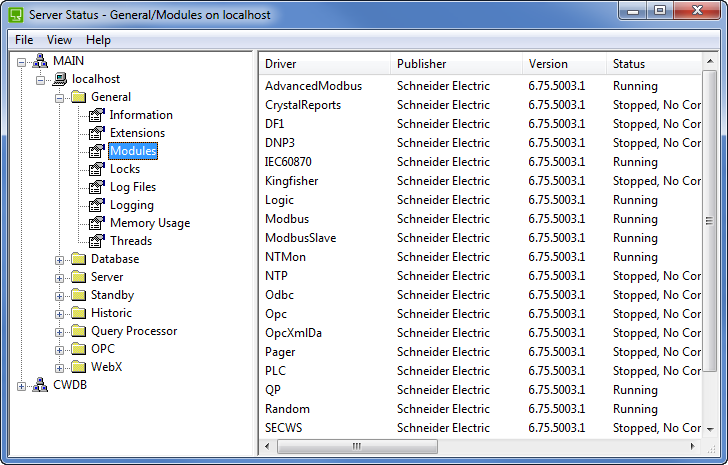This screenshot has width=728, height=465.
Task: Open the View menu
Action: pyautogui.click(x=59, y=40)
